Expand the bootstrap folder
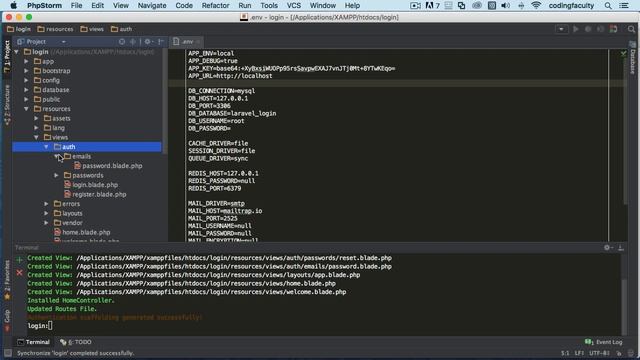Viewport: 640px width, 360px height. [x=27, y=71]
